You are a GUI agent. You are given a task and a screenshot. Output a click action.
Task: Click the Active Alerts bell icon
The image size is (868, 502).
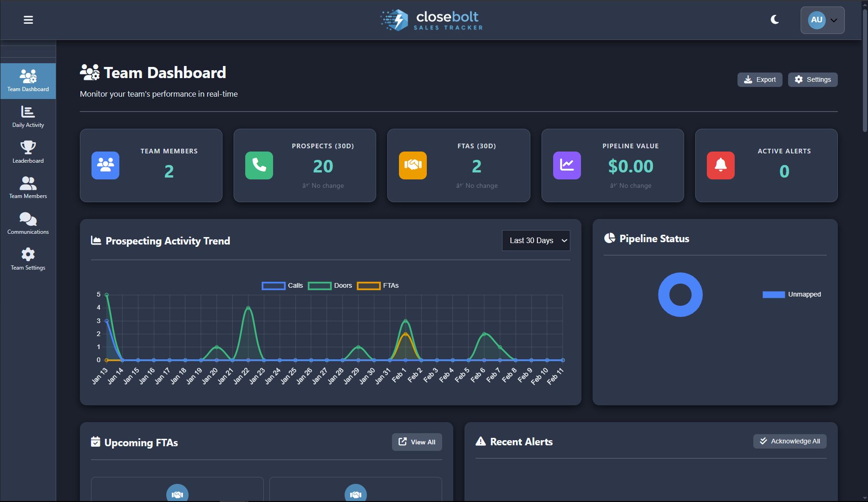click(x=720, y=165)
